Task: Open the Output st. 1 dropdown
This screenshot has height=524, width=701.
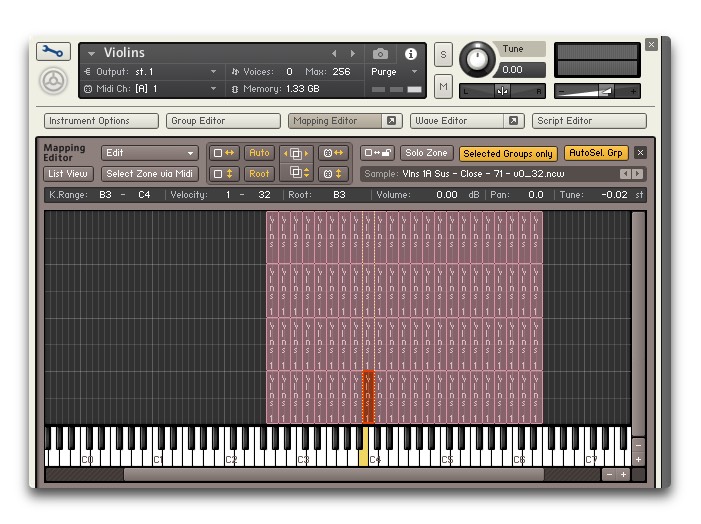Action: (213, 72)
